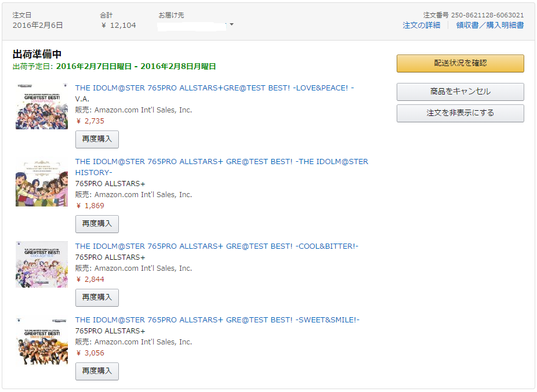Screen dimensions: 537x392
Task: Open the -THE IDOLM@STER HISTORY- product title link
Action: click(x=221, y=162)
